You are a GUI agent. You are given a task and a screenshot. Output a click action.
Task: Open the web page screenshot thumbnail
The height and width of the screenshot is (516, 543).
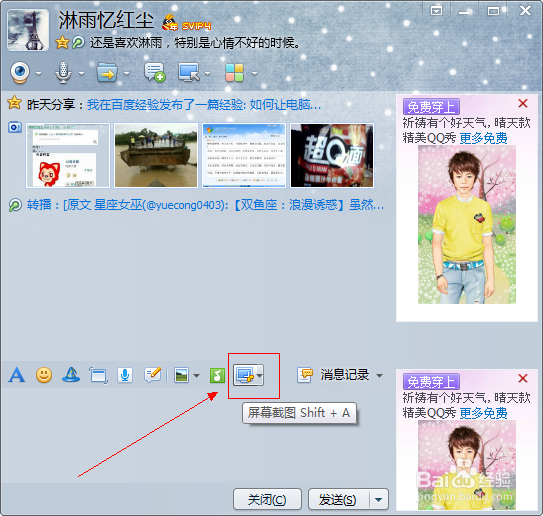pyautogui.click(x=244, y=155)
